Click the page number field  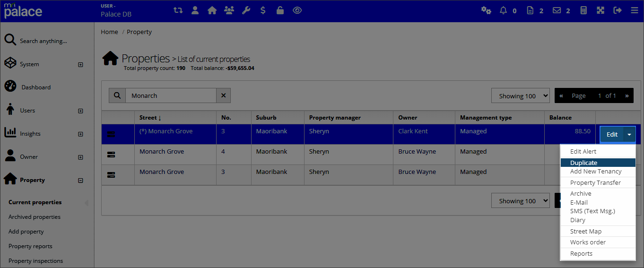(x=599, y=95)
